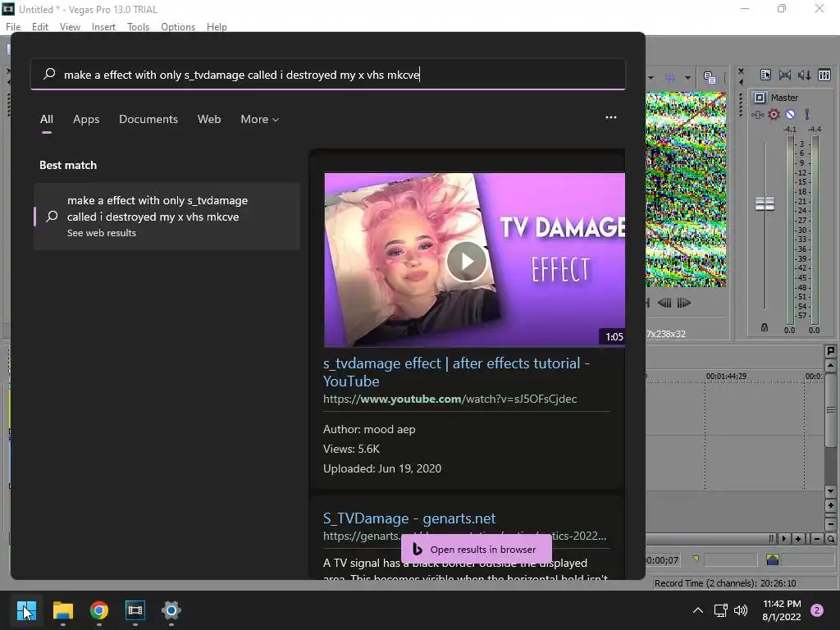Image resolution: width=840 pixels, height=630 pixels.
Task: Expand More search filters dropdown
Action: coord(259,120)
